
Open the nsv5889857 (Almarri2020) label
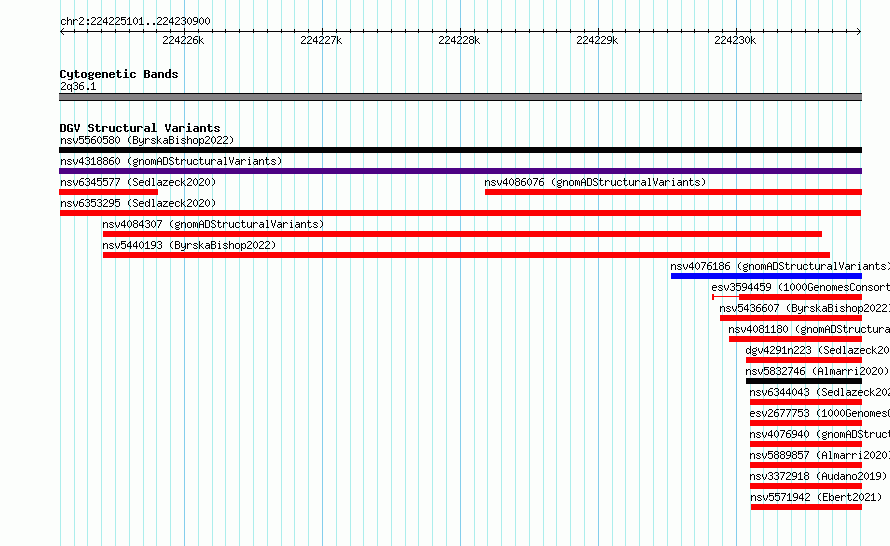click(x=819, y=455)
